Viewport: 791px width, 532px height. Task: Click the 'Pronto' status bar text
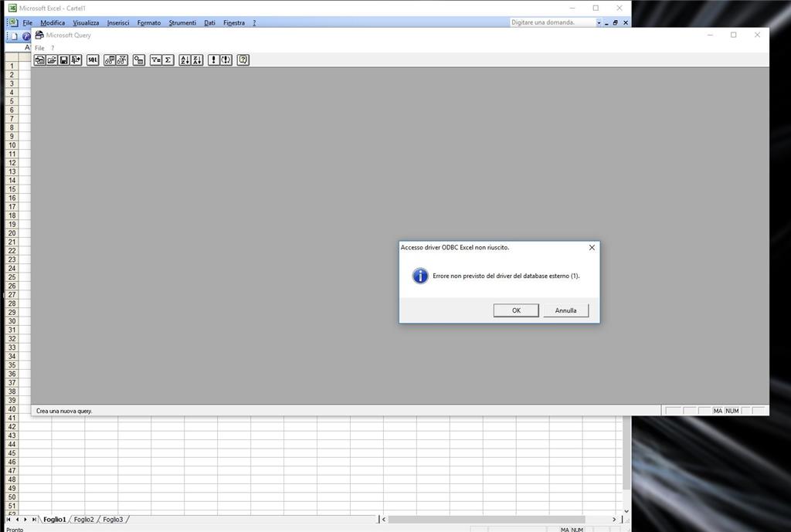click(x=15, y=530)
